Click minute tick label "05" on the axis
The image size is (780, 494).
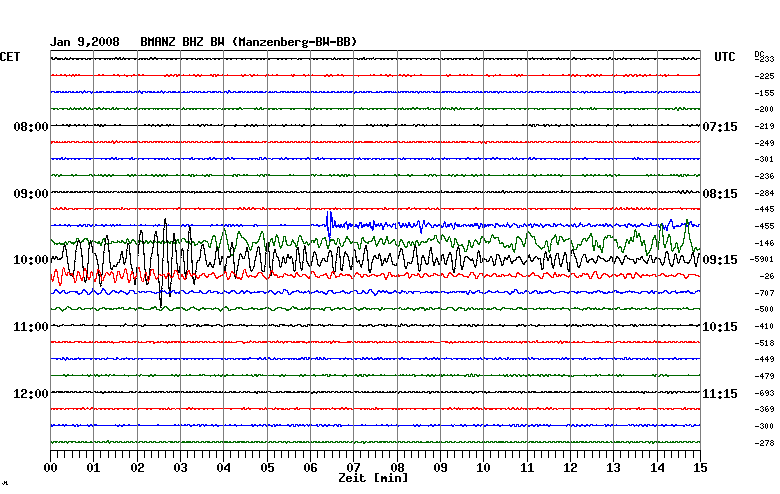[267, 468]
